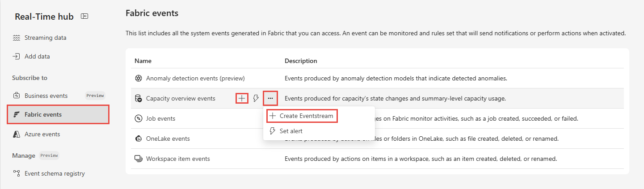This screenshot has width=644, height=189.
Task: Click the Workspace item events icon
Action: (139, 159)
